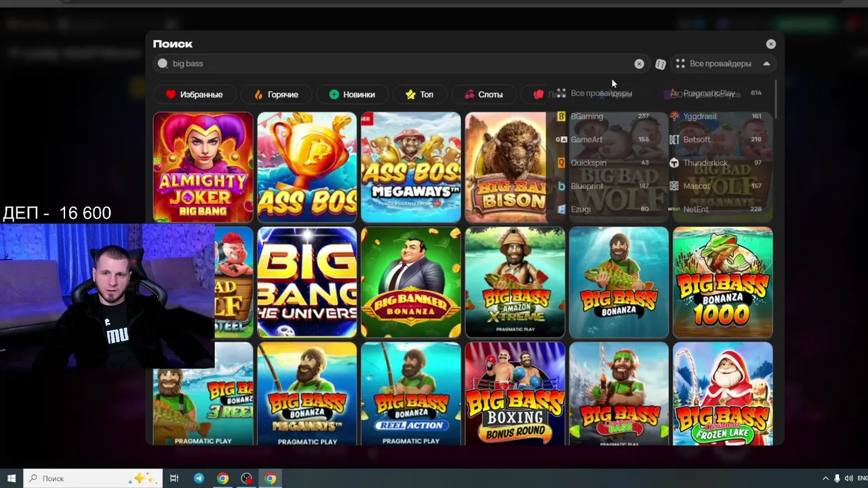Filter by Blueprint provider
The width and height of the screenshot is (868, 488).
tap(604, 186)
